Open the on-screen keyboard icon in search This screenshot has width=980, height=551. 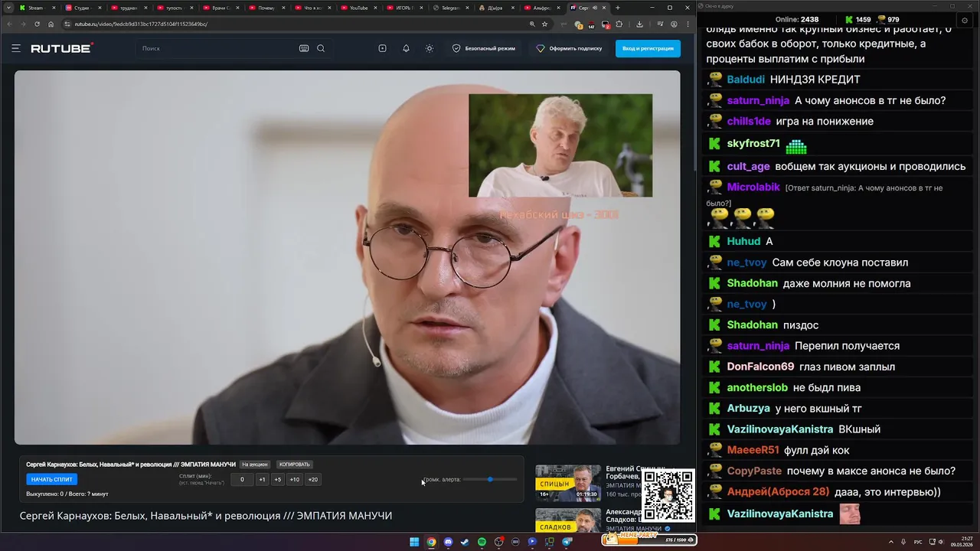point(304,48)
